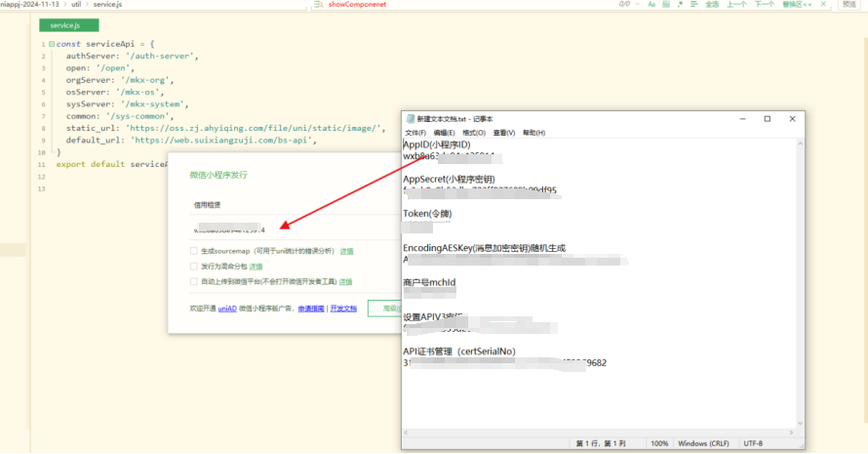Open the search history dropdown arrow
The height and width of the screenshot is (454, 868).
click(x=638, y=4)
